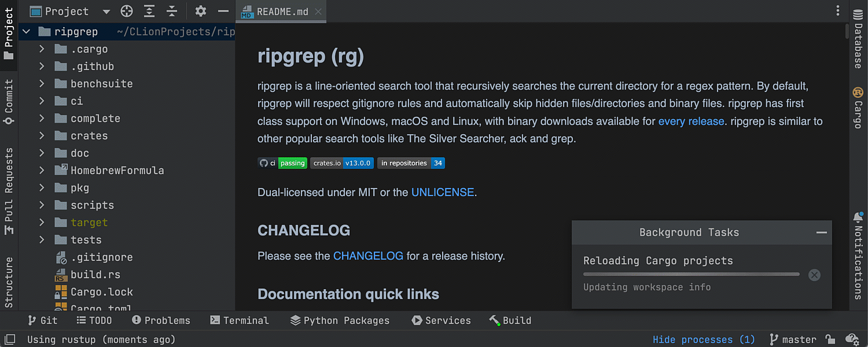Open the Structure tool window
Image resolution: width=868 pixels, height=347 pixels.
coord(9,282)
